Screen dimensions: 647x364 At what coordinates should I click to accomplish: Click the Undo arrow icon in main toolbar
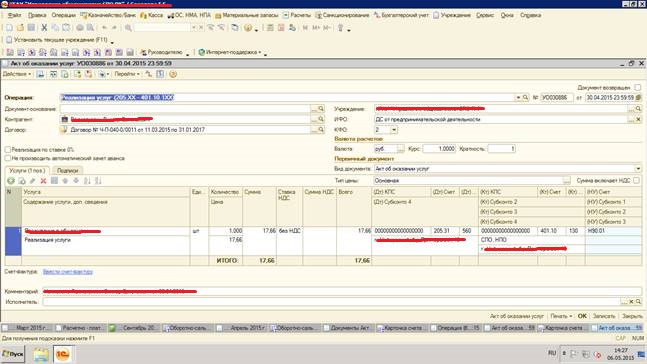[x=104, y=28]
